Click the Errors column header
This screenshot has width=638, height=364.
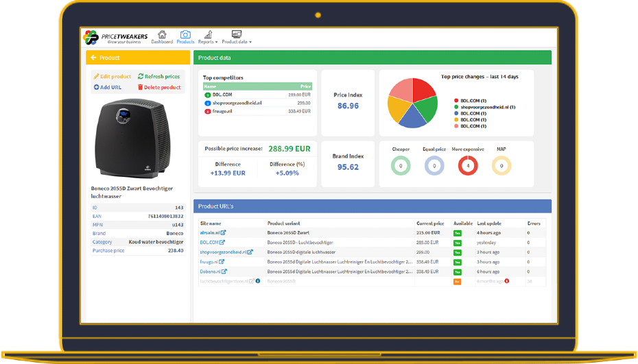534,223
